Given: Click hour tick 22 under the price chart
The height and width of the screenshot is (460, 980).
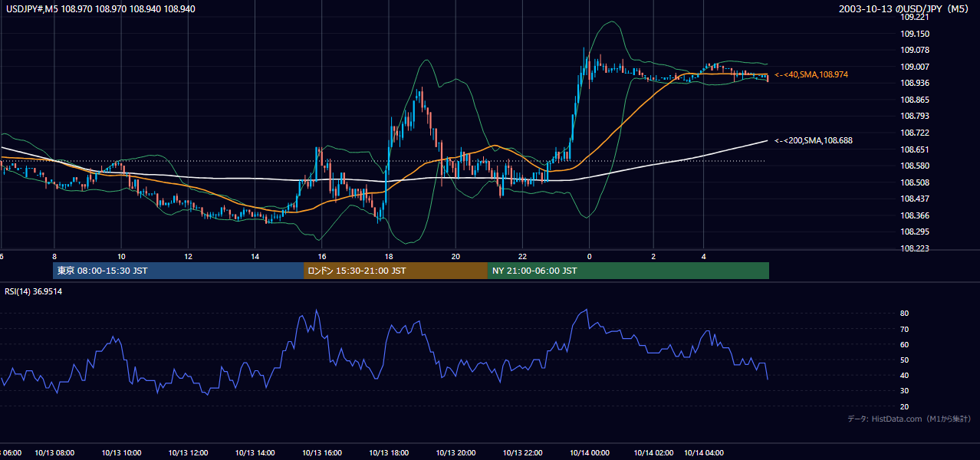Looking at the screenshot, I should click(x=522, y=256).
